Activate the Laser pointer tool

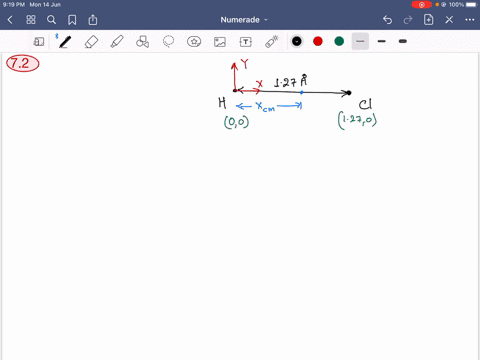[x=272, y=42]
